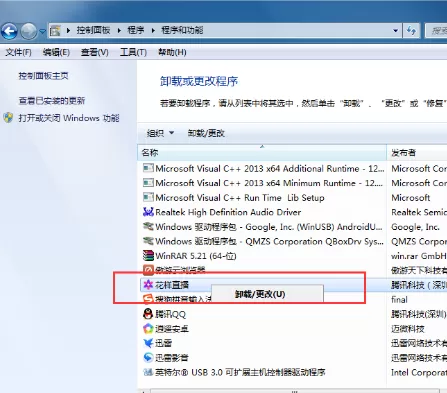Select WinRAR 5.21 (64-位) entry
Viewport: 447px width, 393px height.
pos(196,256)
